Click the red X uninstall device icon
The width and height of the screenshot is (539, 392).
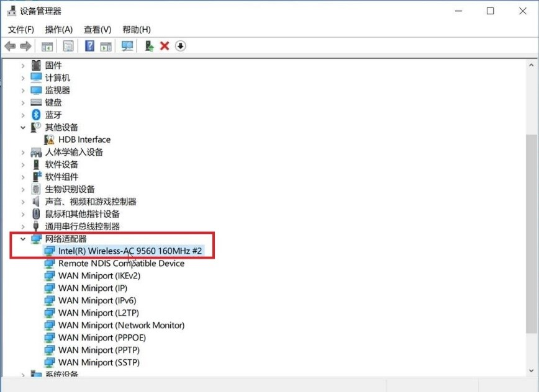[165, 46]
